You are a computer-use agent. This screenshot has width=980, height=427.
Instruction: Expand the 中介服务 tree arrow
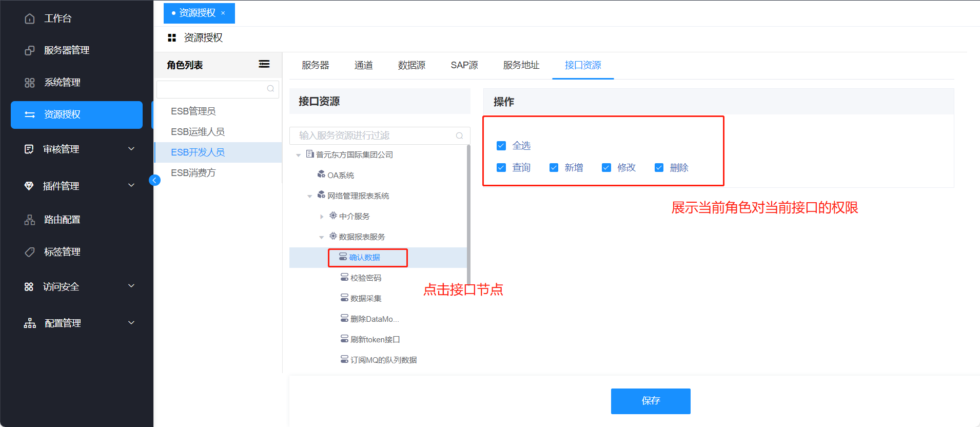[322, 217]
